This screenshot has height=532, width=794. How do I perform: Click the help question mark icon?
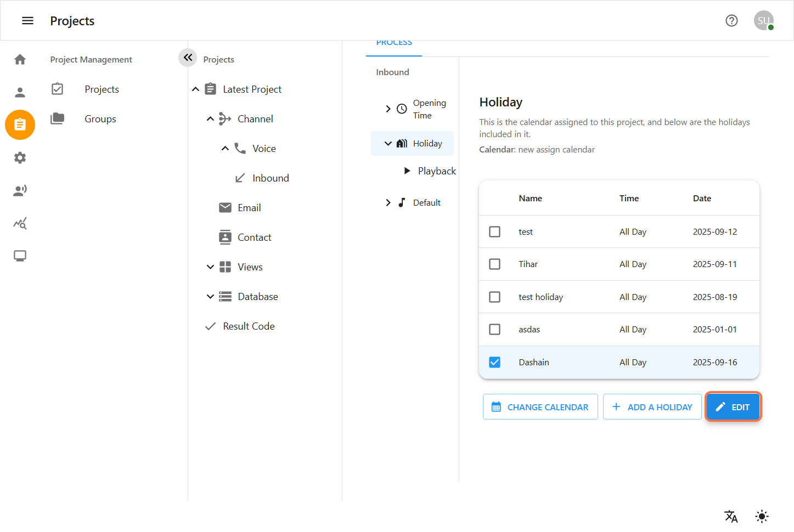731,21
